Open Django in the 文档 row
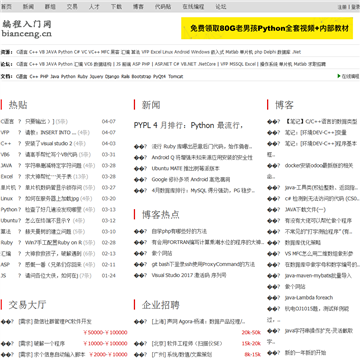 point(112,76)
